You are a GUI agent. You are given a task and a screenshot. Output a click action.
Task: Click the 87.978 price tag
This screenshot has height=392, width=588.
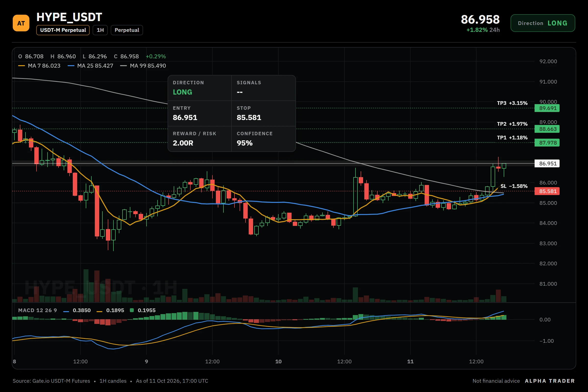click(x=547, y=143)
